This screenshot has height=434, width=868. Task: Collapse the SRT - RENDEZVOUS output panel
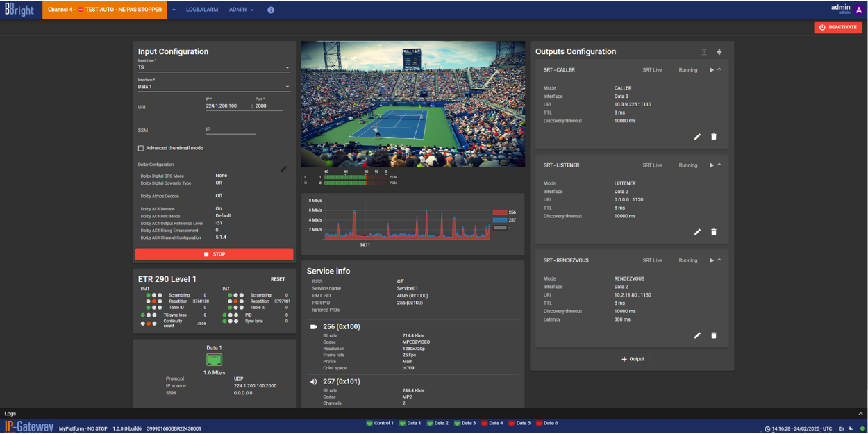coord(719,260)
